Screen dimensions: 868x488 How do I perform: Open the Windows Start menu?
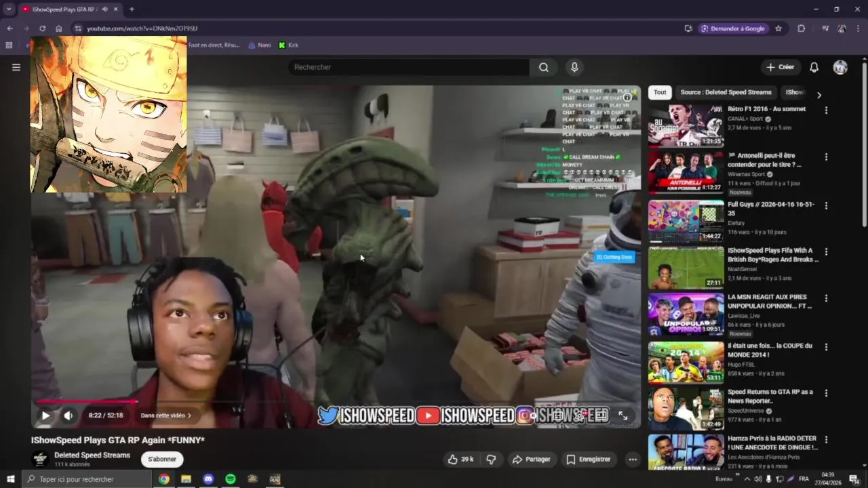(10, 479)
